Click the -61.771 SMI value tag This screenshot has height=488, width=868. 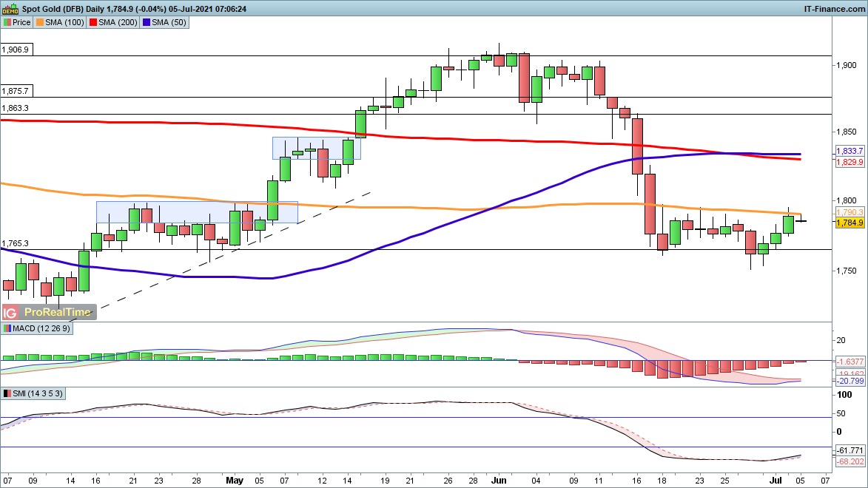pos(850,450)
